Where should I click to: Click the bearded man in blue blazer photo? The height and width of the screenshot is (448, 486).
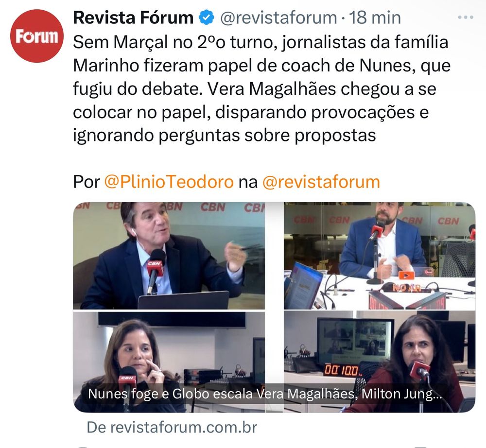pos(380,256)
